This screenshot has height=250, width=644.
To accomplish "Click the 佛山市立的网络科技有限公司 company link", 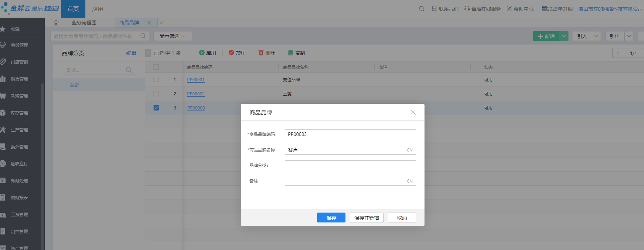I will coord(610,9).
